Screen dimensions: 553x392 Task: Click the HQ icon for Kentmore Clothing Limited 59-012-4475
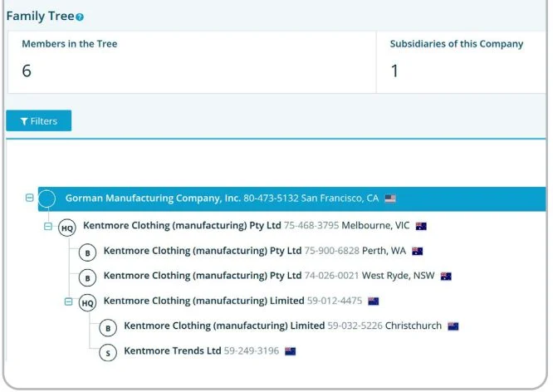pyautogui.click(x=87, y=303)
